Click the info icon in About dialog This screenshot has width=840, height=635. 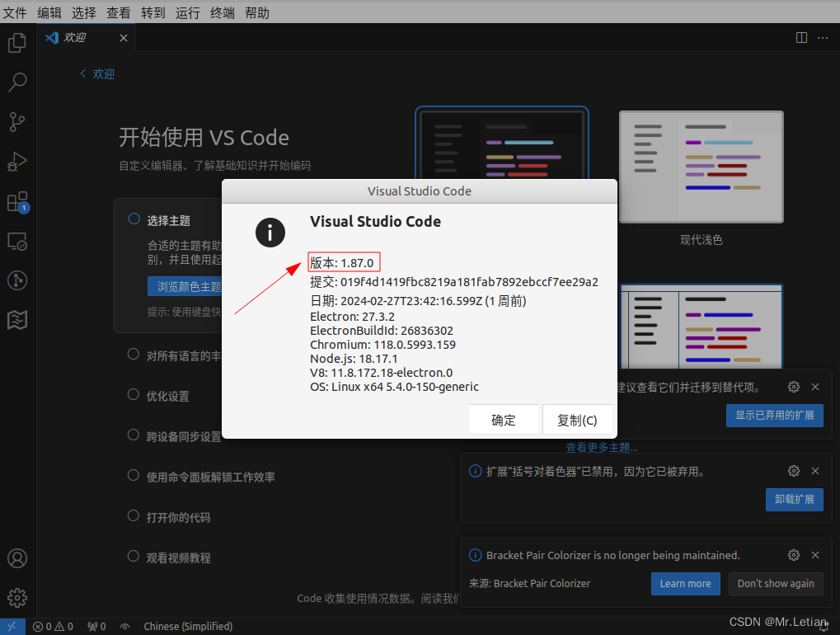270,233
